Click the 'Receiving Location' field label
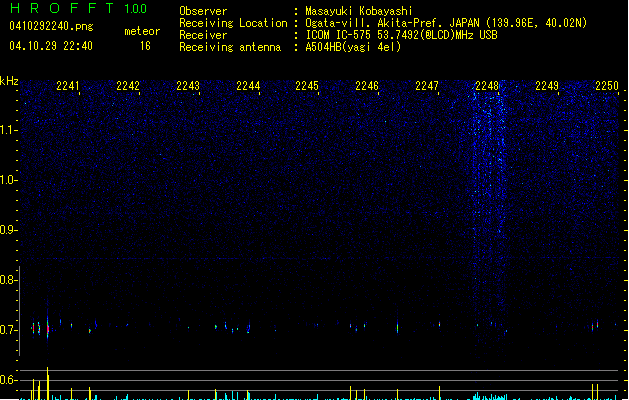This screenshot has width=629, height=400. [233, 23]
